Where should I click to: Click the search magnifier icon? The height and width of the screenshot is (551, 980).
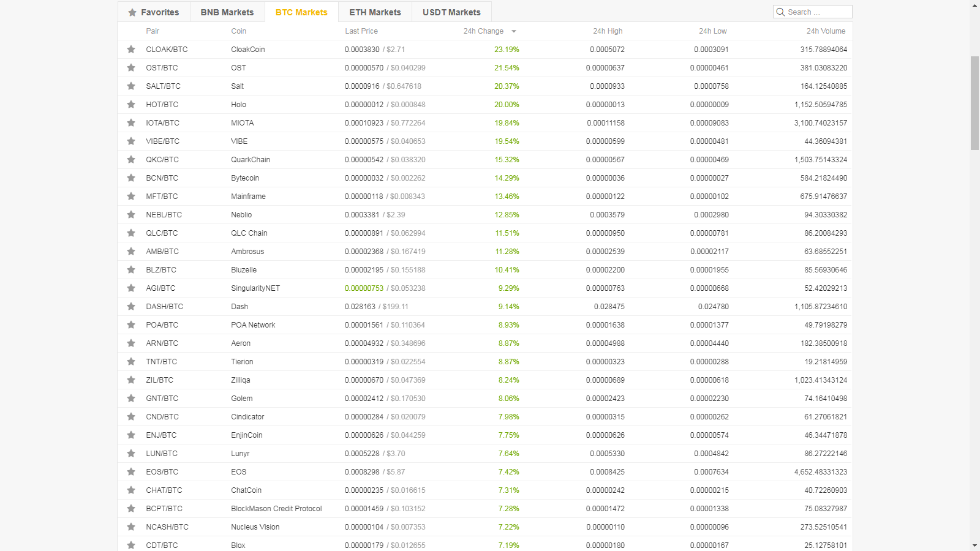tap(780, 12)
